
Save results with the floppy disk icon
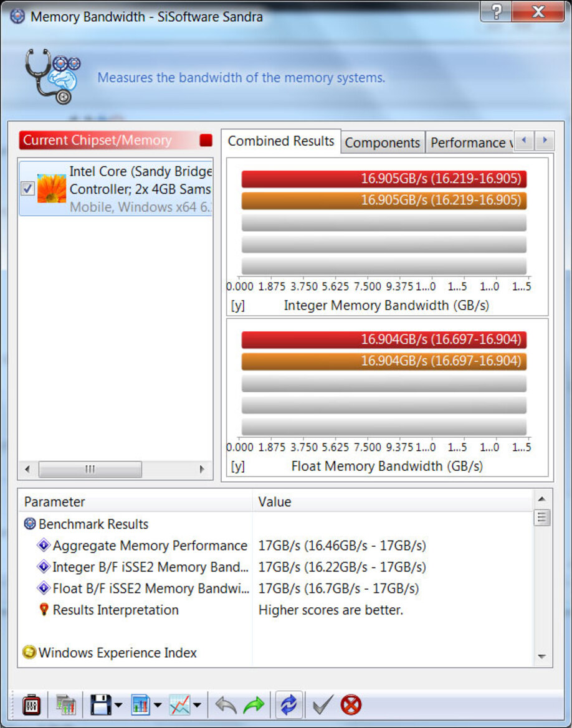coord(100,705)
